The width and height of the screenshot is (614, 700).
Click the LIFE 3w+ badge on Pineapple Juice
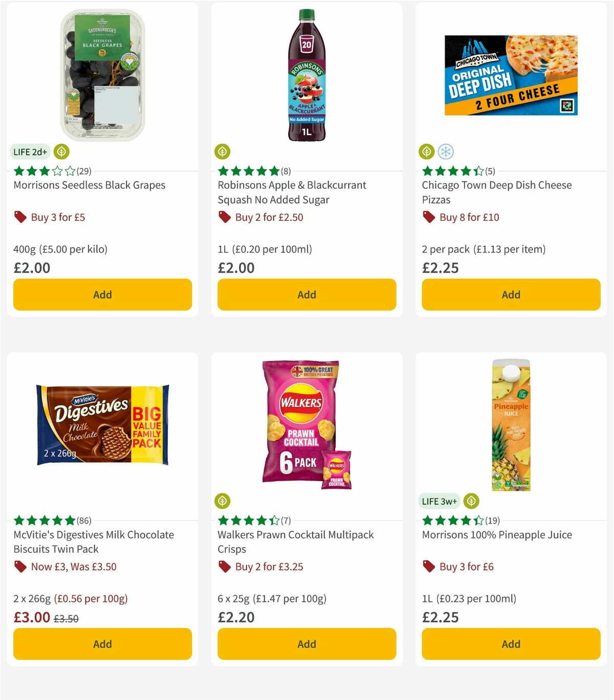439,501
